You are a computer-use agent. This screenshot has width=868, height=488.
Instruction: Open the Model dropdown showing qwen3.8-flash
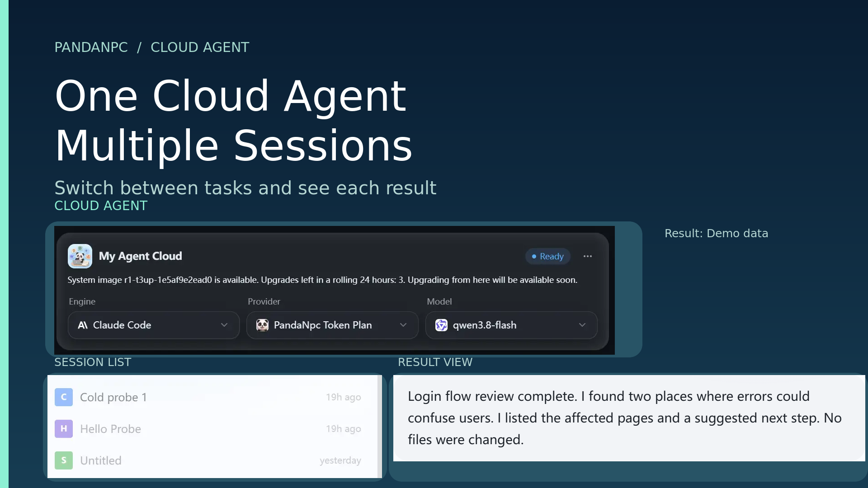[x=511, y=325]
